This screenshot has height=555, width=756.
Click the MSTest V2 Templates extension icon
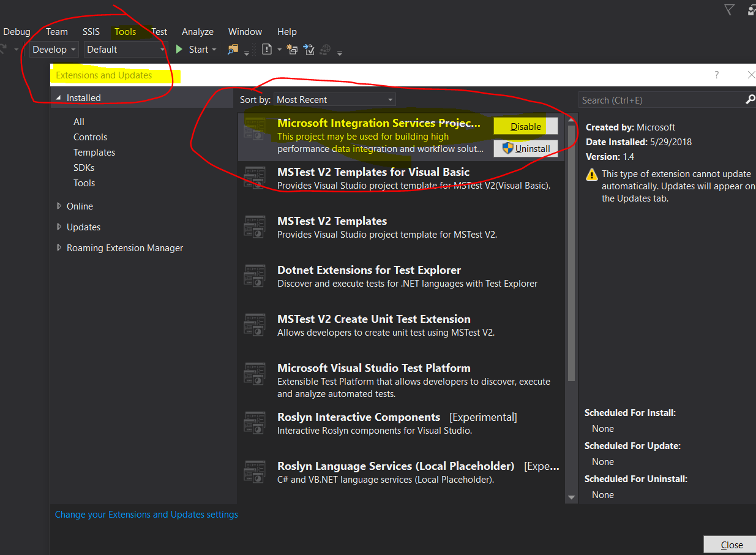255,227
